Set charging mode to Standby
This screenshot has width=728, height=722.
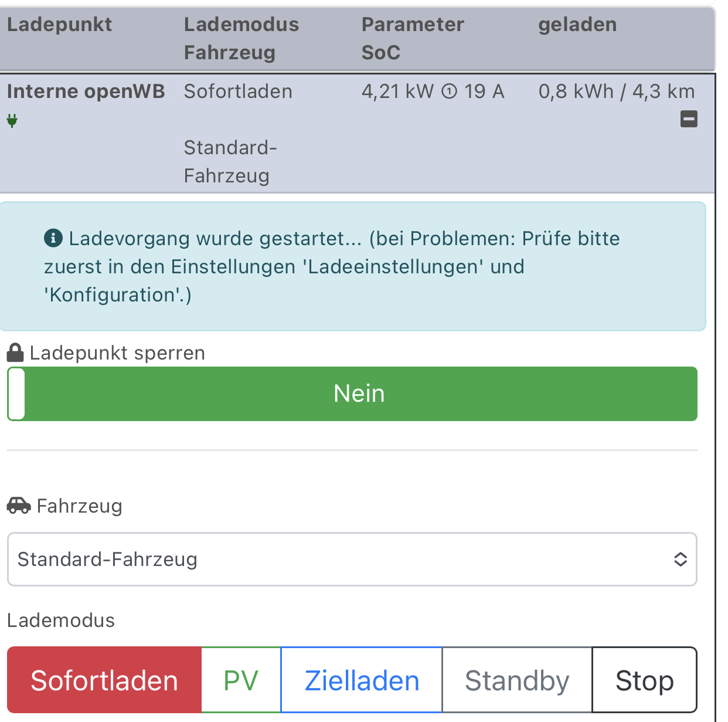click(x=517, y=680)
